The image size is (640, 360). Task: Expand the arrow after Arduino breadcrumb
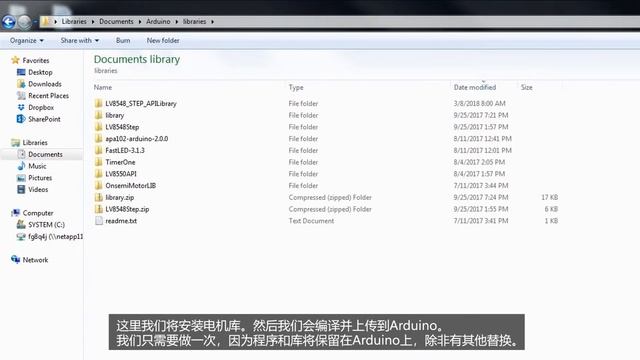[177, 22]
